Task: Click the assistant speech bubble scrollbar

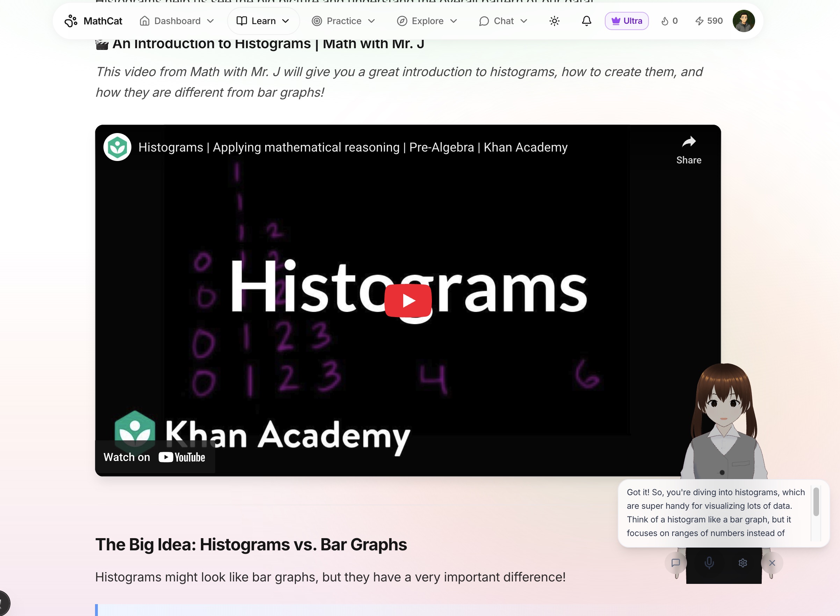Action: [x=816, y=501]
